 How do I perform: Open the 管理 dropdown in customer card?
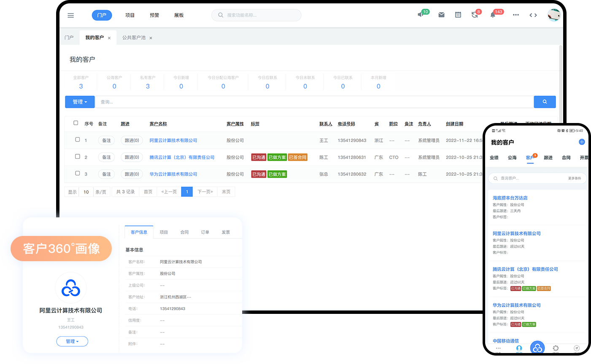[x=72, y=341]
